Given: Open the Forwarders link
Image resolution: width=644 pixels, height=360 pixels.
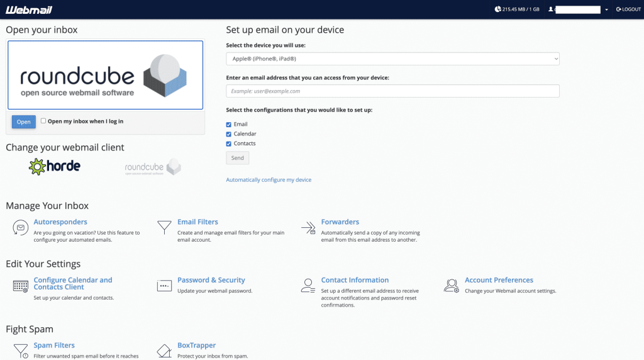Looking at the screenshot, I should click(x=340, y=222).
